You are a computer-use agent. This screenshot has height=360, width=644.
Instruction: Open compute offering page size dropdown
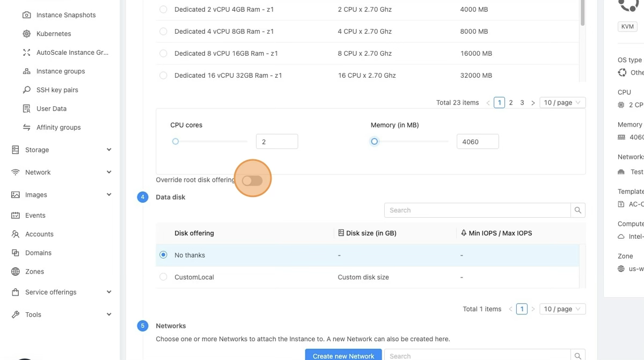(562, 102)
